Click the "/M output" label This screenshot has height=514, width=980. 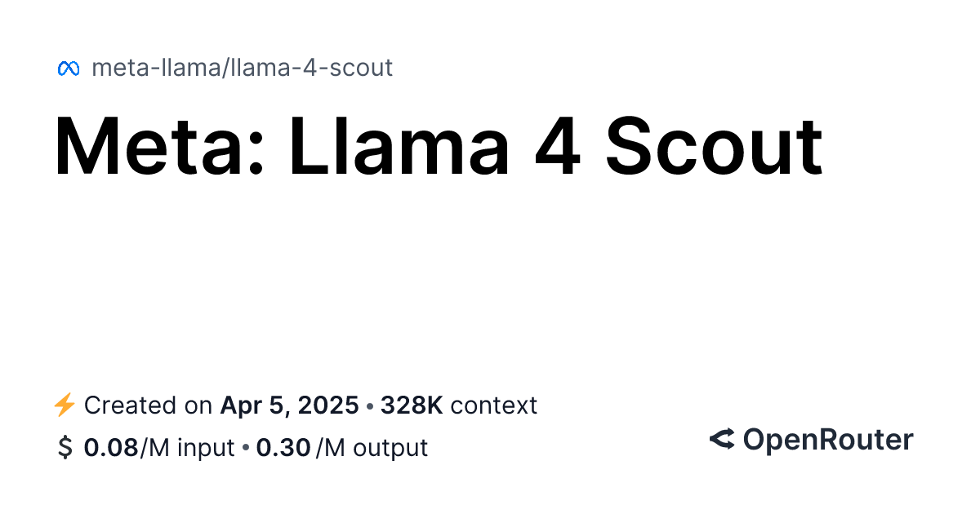pyautogui.click(x=372, y=447)
